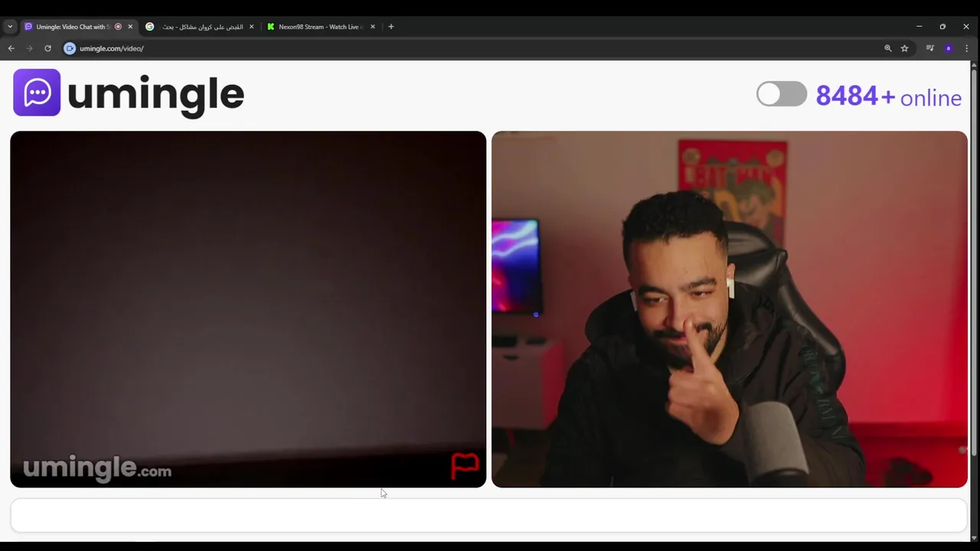Minimize the browser window
Screen dimensions: 980x551
click(x=919, y=27)
